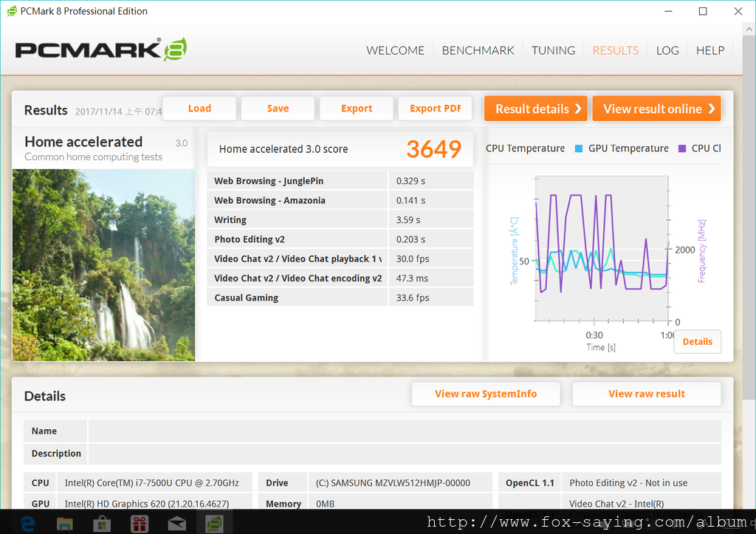Click View result online

click(x=656, y=109)
